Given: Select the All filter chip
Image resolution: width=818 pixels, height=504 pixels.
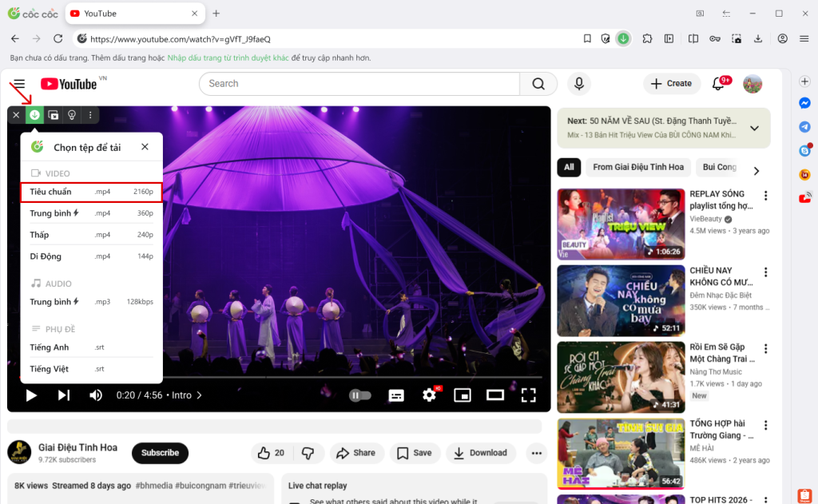Looking at the screenshot, I should (569, 168).
